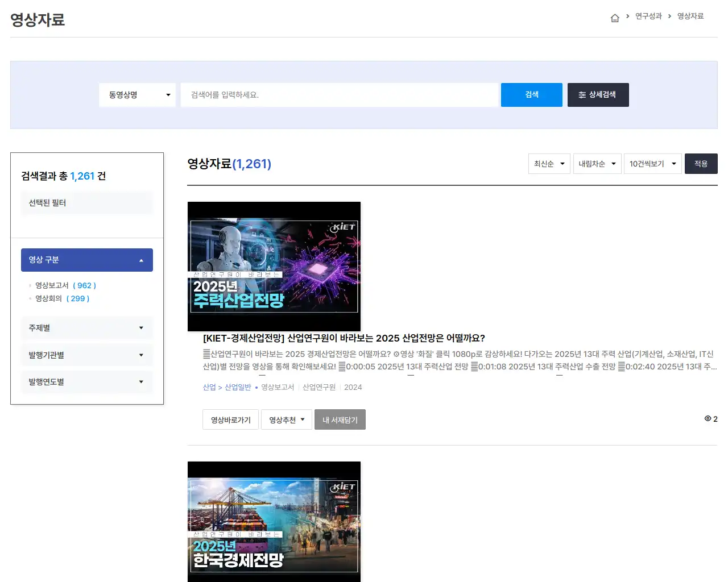Viewport: 728px width, 582px height.
Task: Collapse the 영상 구분 filter section chevron
Action: pos(141,260)
